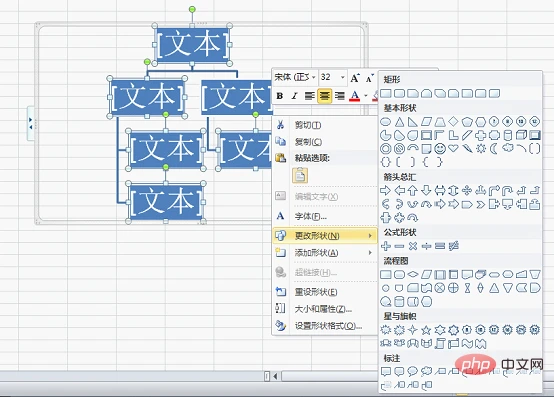Pick the Not Equal equation shape
This screenshot has height=397, width=554.
coord(453,246)
